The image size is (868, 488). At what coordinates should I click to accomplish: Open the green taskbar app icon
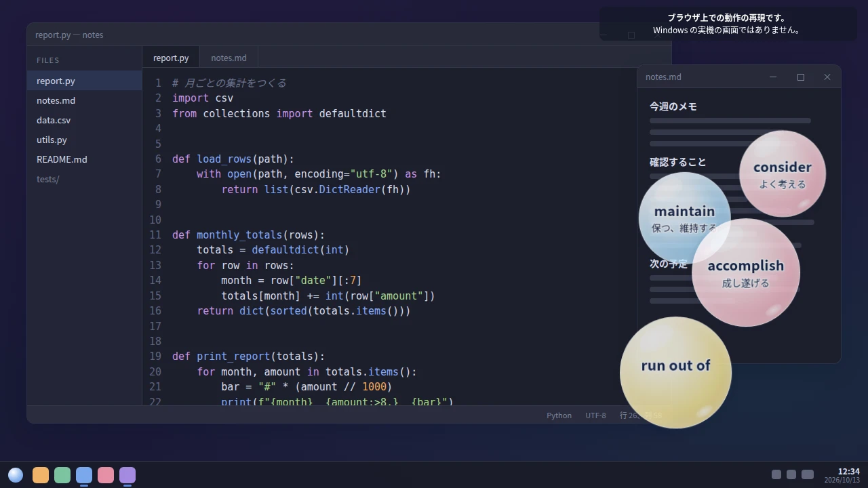[62, 475]
